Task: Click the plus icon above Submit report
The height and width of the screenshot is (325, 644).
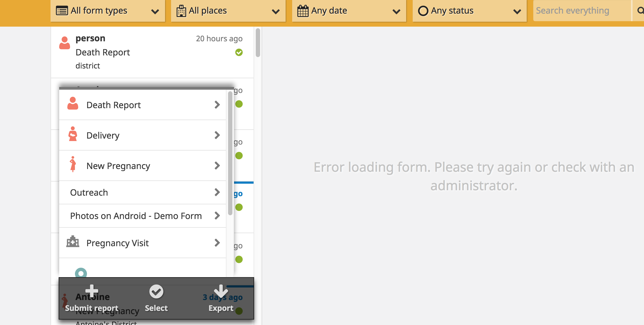Action: click(92, 291)
